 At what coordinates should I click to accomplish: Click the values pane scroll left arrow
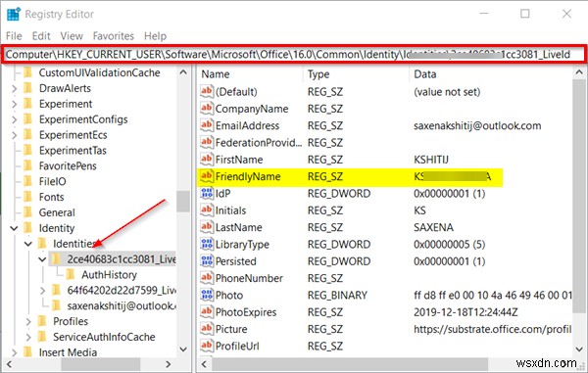(205, 364)
